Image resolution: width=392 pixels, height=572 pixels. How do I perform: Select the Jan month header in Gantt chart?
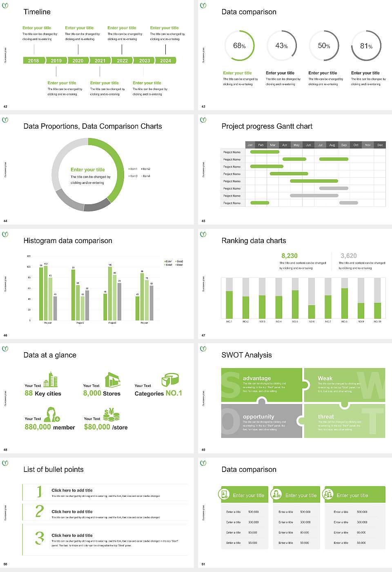250,145
